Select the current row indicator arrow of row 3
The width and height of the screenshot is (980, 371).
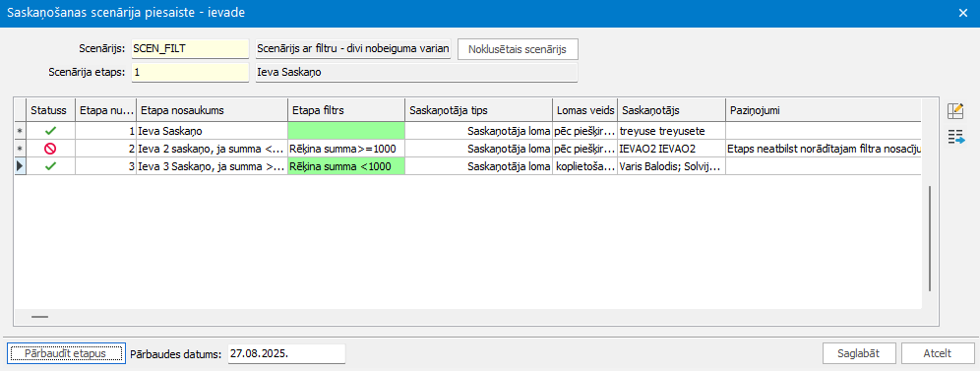point(20,166)
